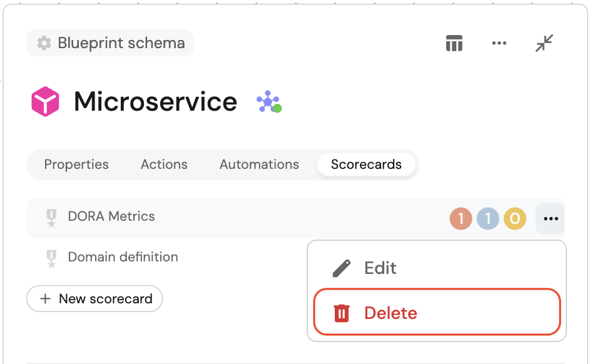Screen dimensions: 592x364
Task: Click the pink Microservice cube icon
Action: [x=45, y=102]
